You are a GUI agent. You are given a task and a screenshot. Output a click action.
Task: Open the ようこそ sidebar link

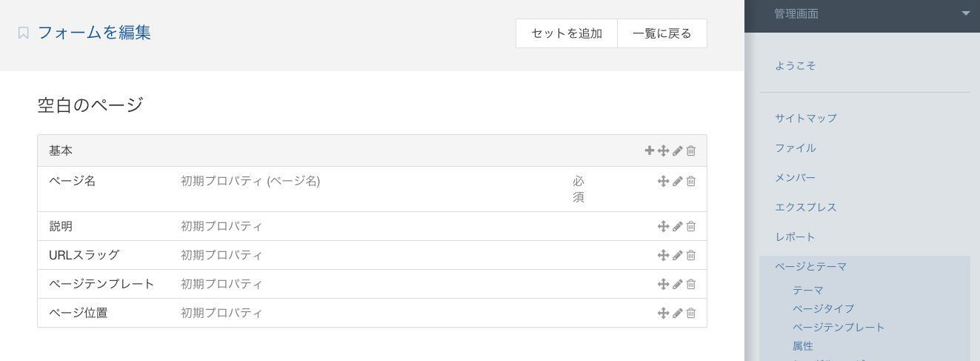(x=796, y=65)
